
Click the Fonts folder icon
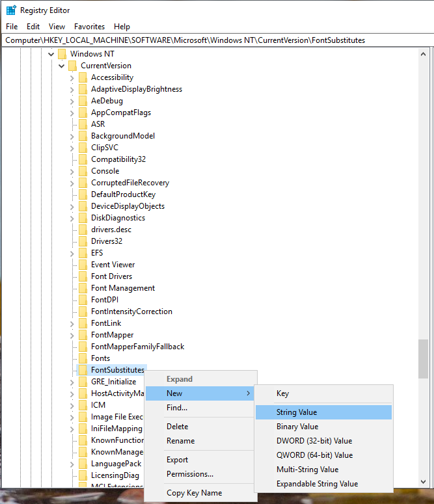[x=83, y=358]
